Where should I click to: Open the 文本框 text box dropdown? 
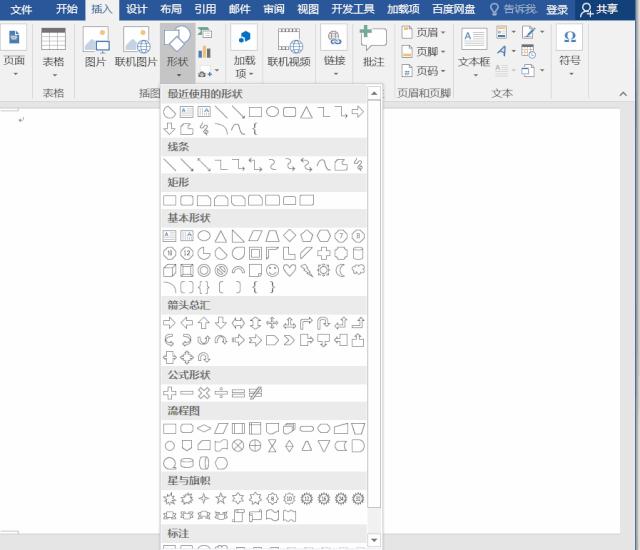474,51
